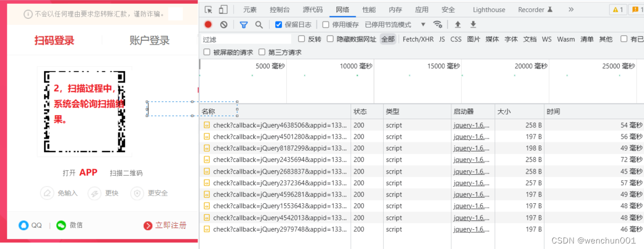Switch to 性能 tab

pos(369,9)
